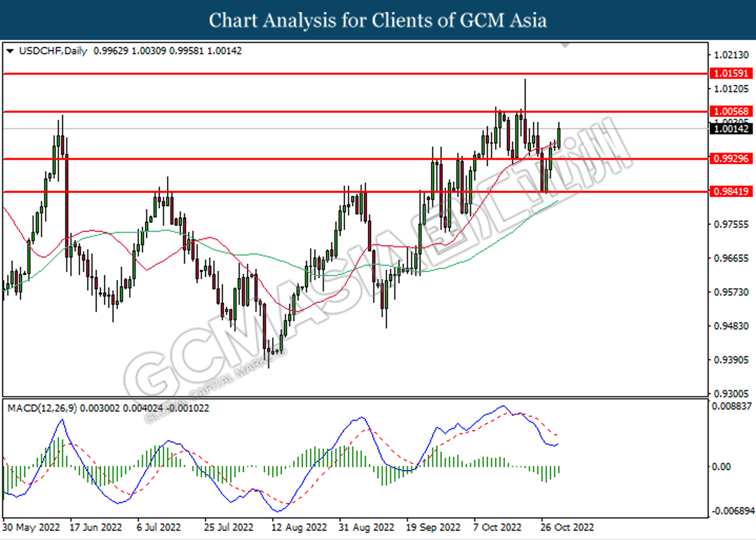Select the 0.98419 red price level tag
Viewport: 756px width, 540px height.
pos(731,192)
